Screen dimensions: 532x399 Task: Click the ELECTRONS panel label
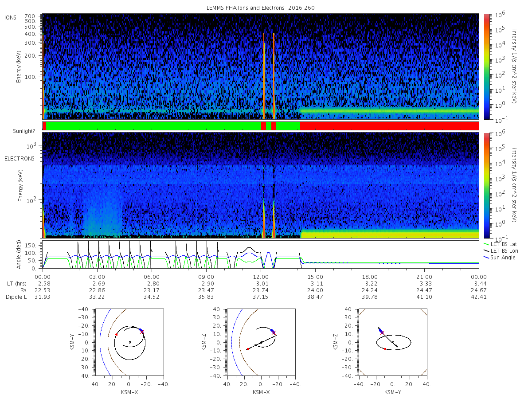[19, 158]
